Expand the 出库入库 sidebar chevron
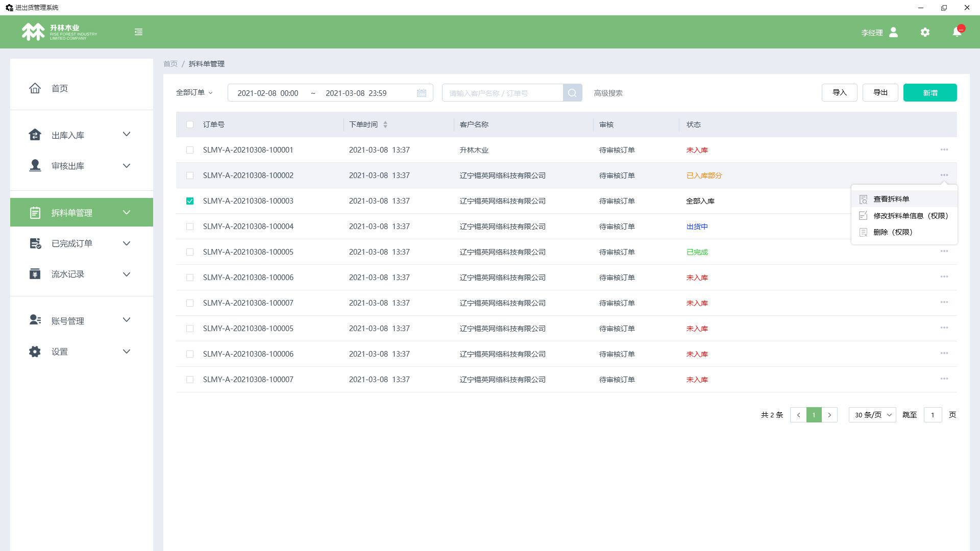Viewport: 980px width, 551px height. point(127,134)
